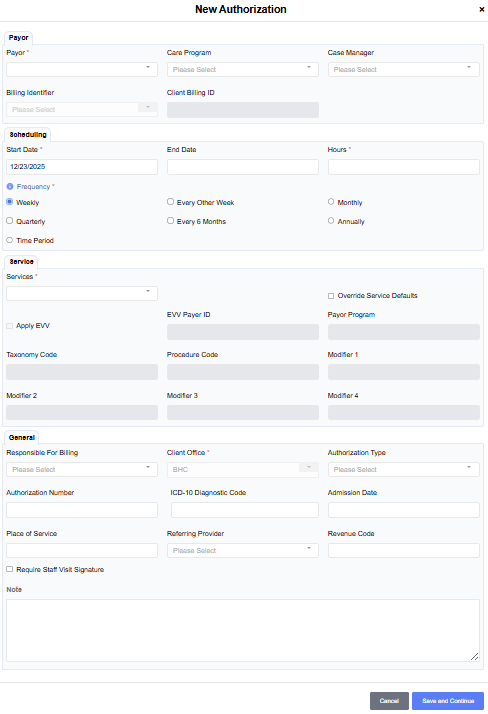Click the Admission Date field
Image resolution: width=488 pixels, height=714 pixels.
pyautogui.click(x=404, y=510)
